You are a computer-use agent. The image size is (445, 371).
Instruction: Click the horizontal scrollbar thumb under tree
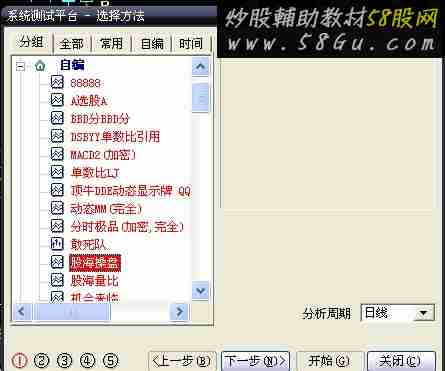tap(72, 312)
